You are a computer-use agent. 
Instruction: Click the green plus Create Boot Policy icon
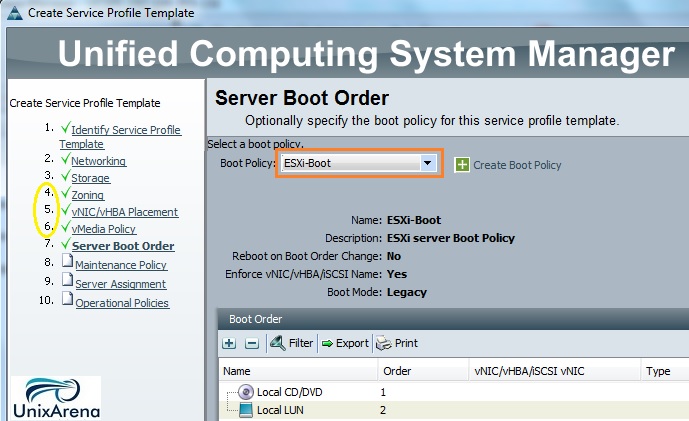click(x=462, y=165)
